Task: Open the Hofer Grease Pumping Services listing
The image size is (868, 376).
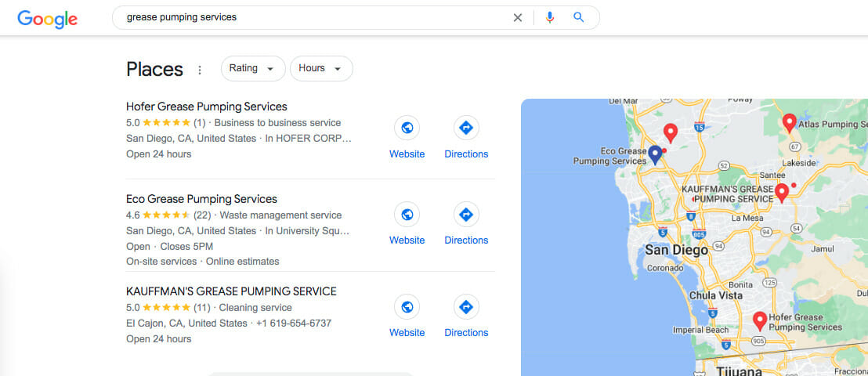Action: point(207,107)
